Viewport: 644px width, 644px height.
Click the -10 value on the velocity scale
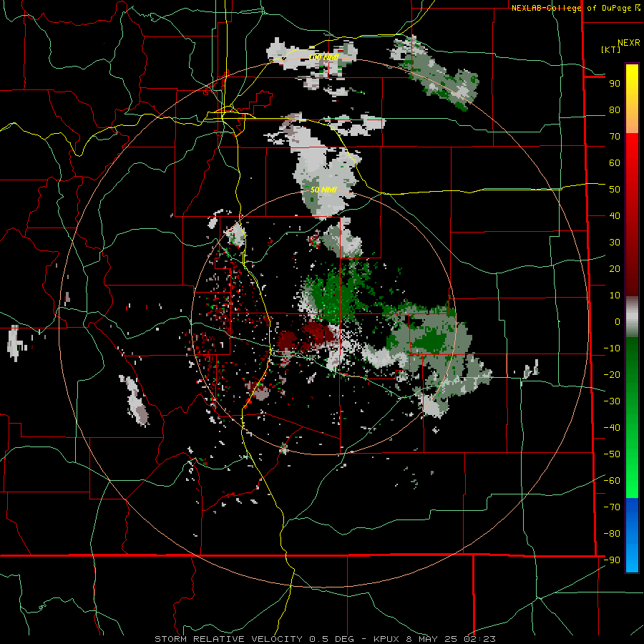click(x=612, y=348)
